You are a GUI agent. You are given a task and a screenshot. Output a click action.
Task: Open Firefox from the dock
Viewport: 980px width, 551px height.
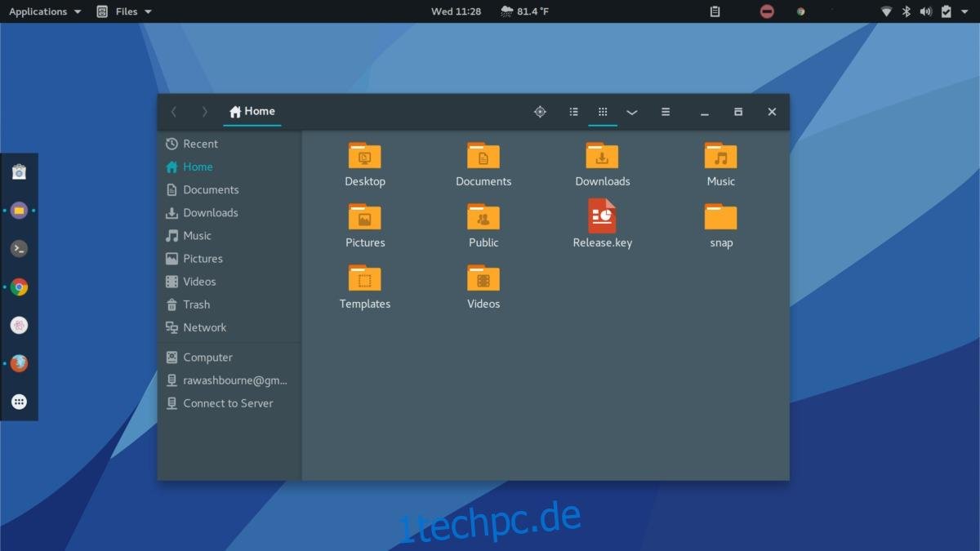(x=19, y=363)
